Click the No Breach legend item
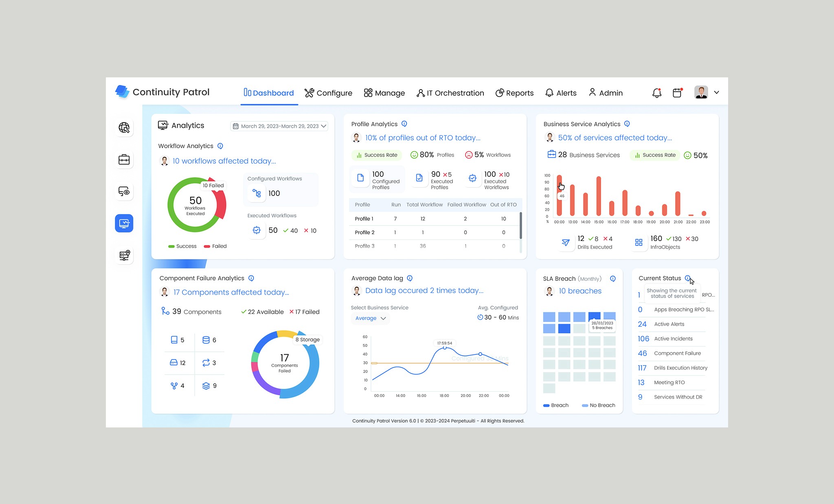Viewport: 834px width, 504px height. (x=598, y=405)
